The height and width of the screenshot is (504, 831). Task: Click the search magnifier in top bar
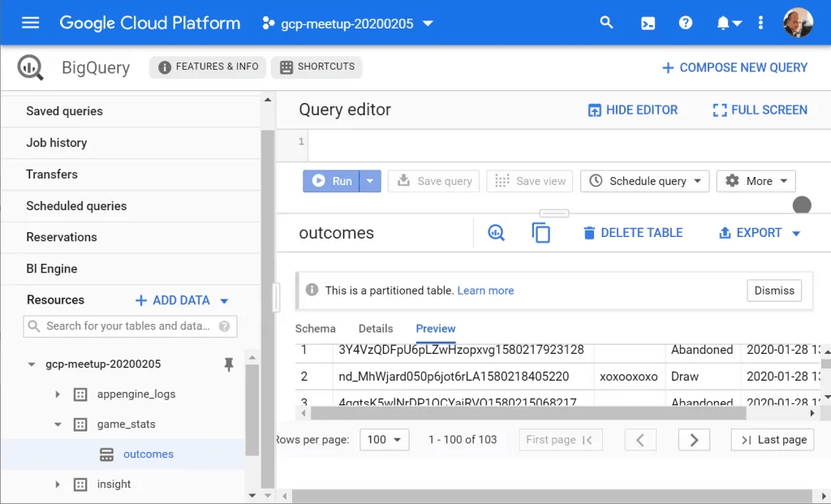click(606, 23)
